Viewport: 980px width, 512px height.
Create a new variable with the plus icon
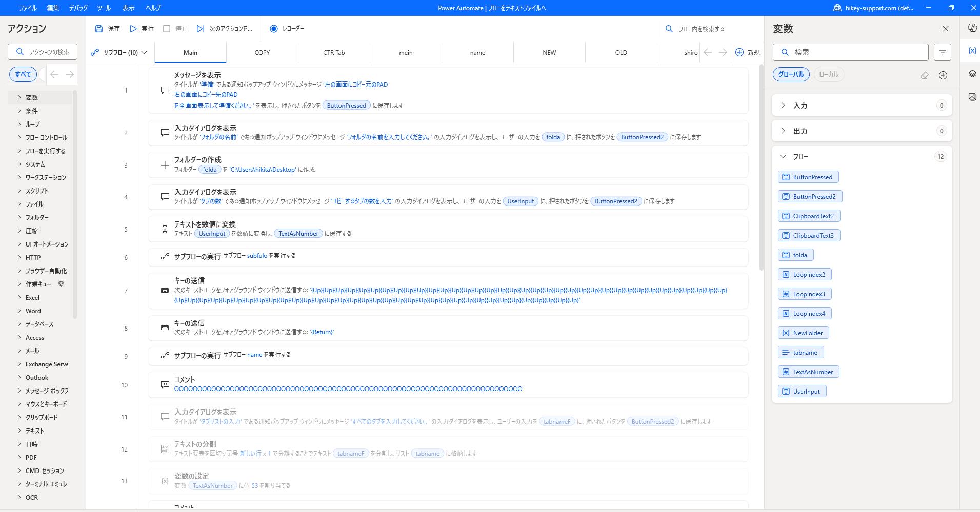tap(943, 75)
